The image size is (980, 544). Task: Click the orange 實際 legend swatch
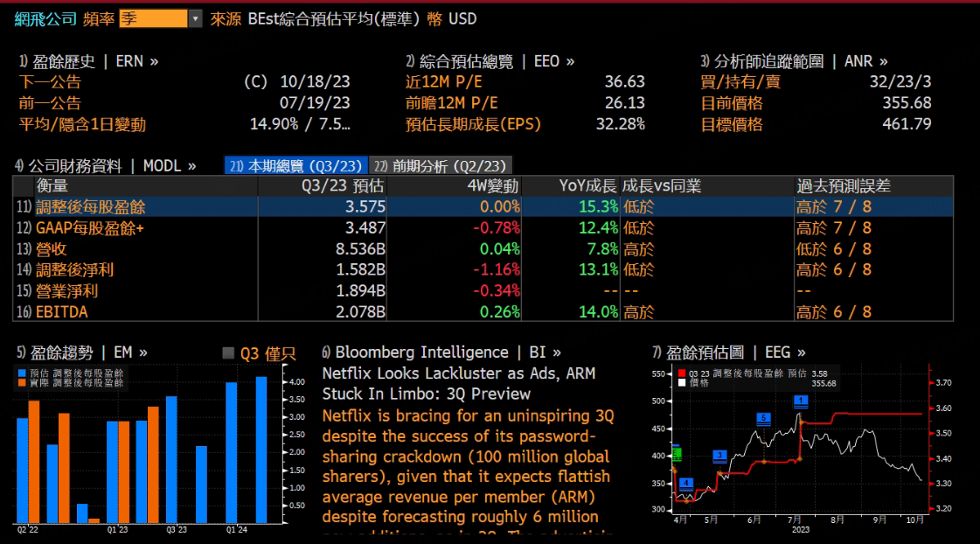pyautogui.click(x=22, y=383)
